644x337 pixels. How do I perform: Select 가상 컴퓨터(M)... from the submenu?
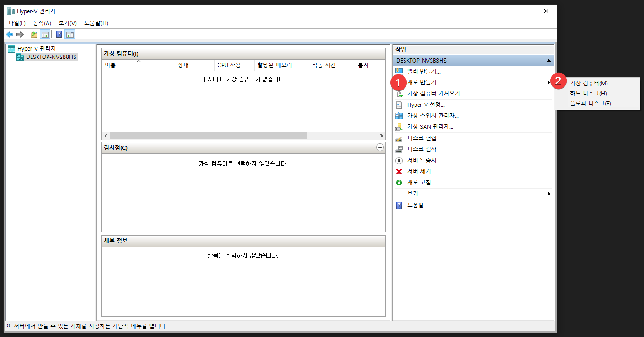[x=591, y=83]
